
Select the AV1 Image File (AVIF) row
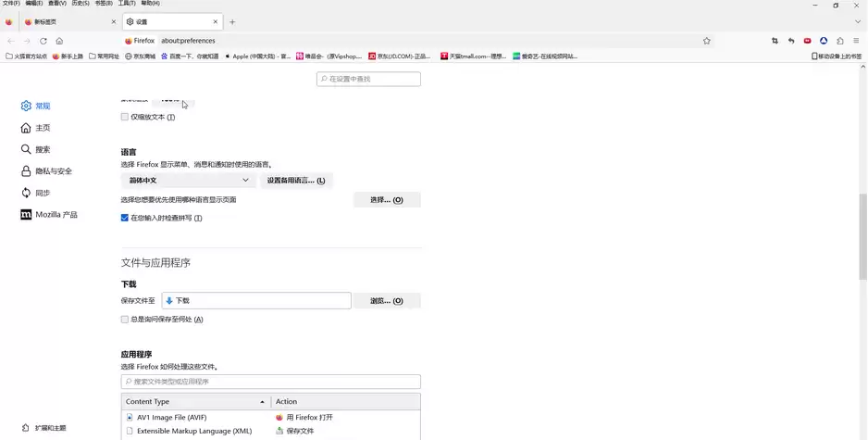pos(271,417)
